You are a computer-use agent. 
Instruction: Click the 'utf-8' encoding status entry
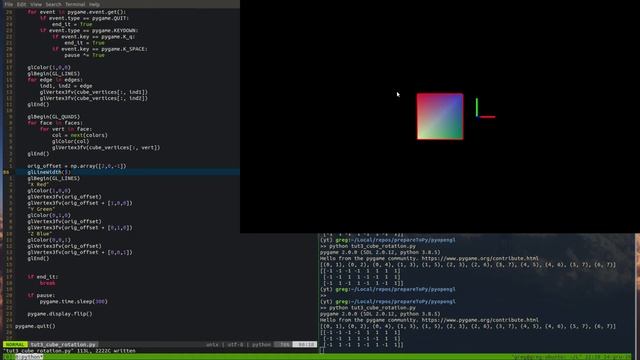pos(235,344)
